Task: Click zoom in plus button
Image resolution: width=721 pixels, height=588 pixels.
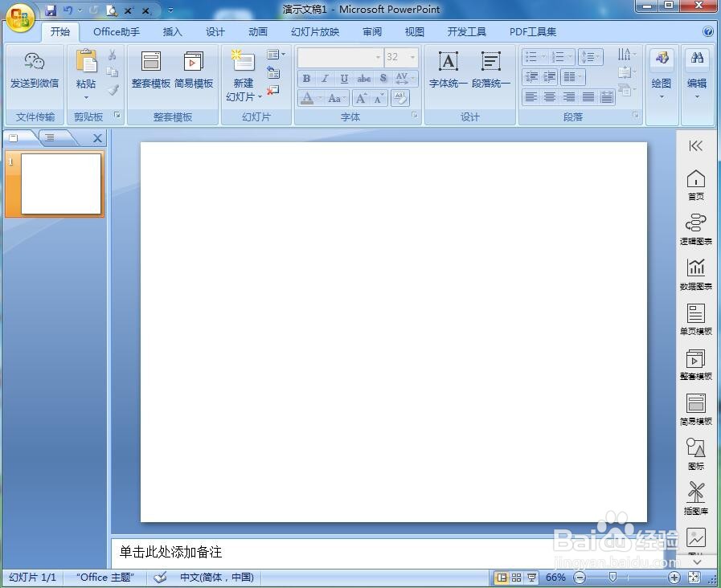Action: pos(674,578)
